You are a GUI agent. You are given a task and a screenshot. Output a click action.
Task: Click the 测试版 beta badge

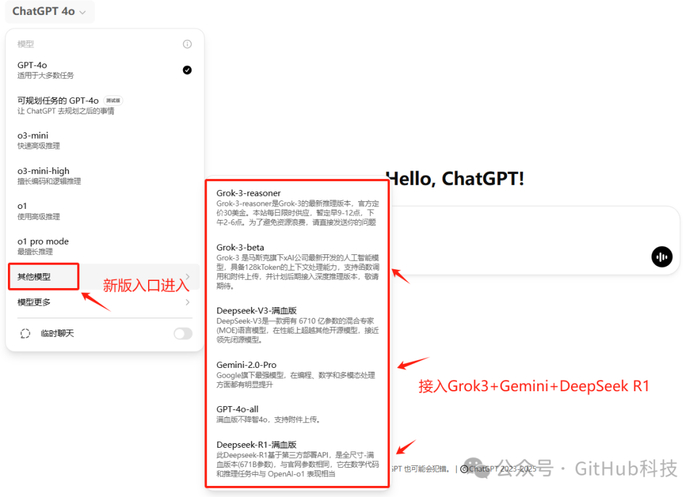click(113, 100)
